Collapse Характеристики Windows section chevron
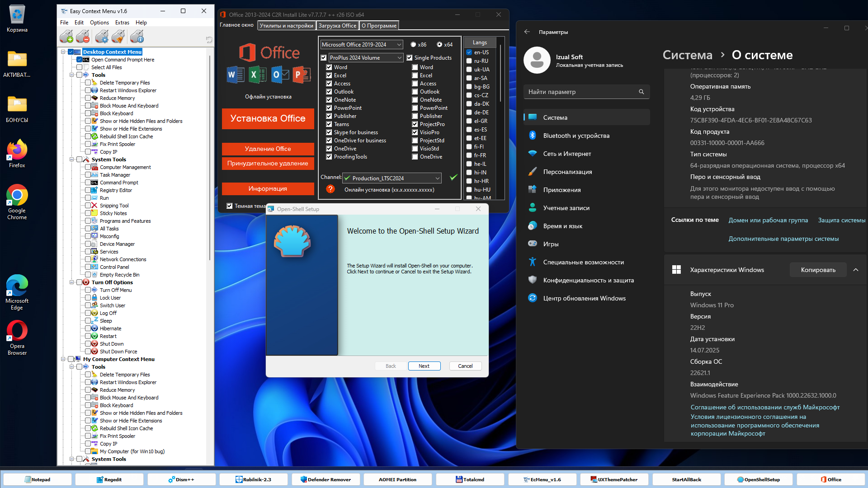The height and width of the screenshot is (488, 868). [x=856, y=270]
